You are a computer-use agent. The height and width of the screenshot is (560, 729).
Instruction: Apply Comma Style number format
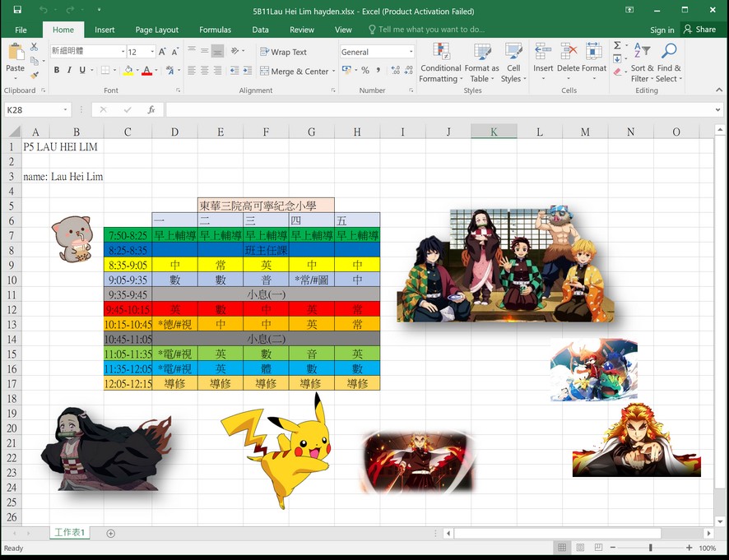click(378, 70)
